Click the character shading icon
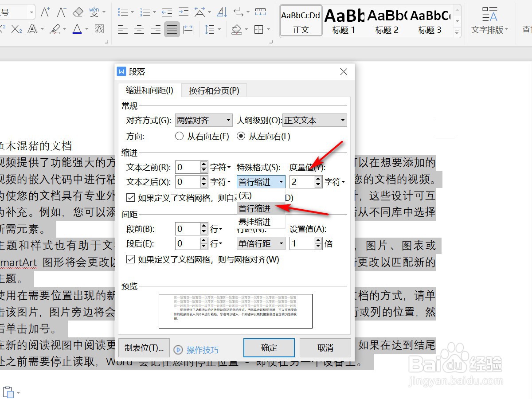Screen dimensions: 532x399 (99, 30)
